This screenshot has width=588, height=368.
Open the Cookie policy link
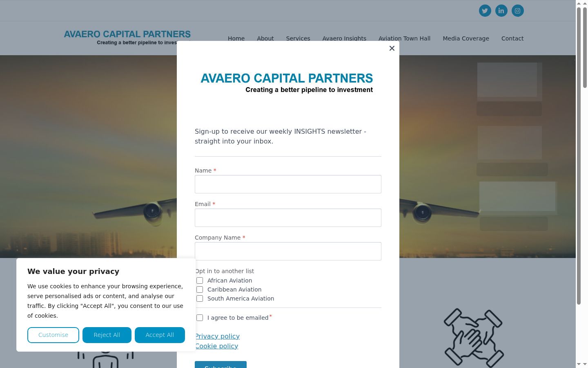click(x=216, y=346)
